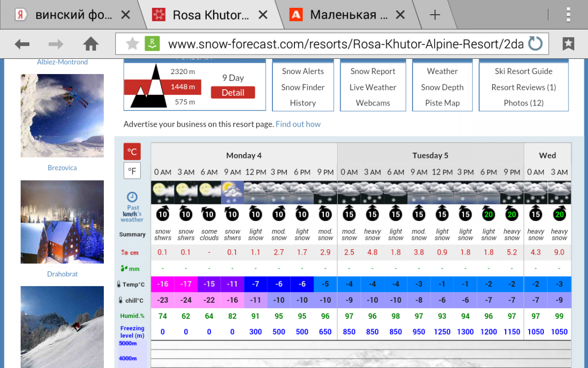The image size is (588, 368).
Task: Close the винский фо tab
Action: [125, 15]
